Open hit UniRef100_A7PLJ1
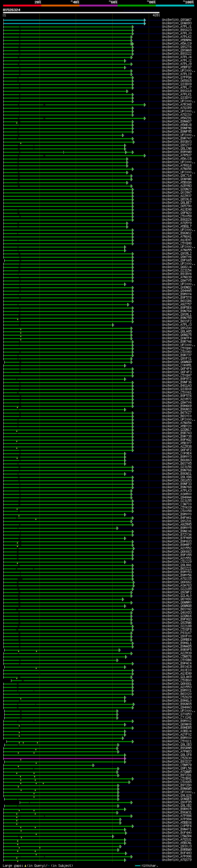 tap(177, 27)
